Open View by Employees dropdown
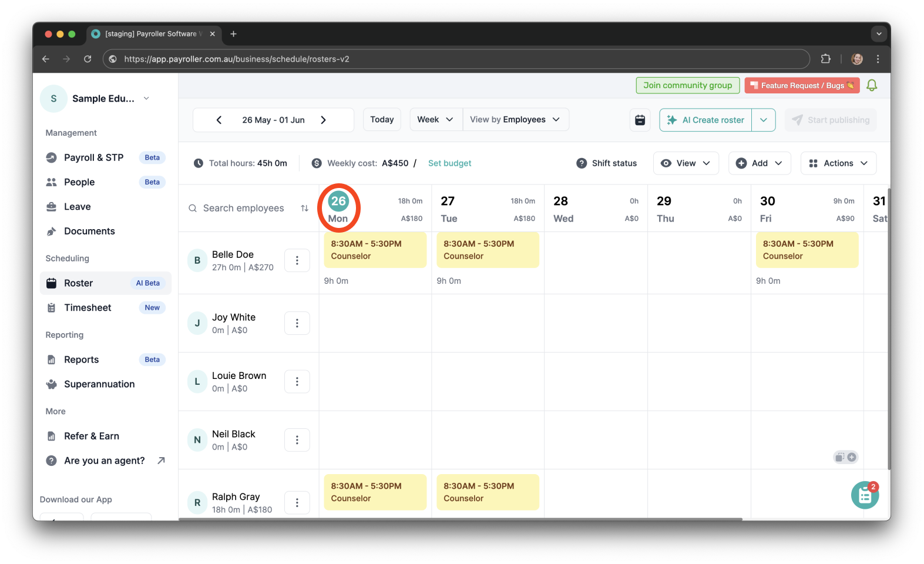Screen dimensions: 924x564 coord(516,120)
